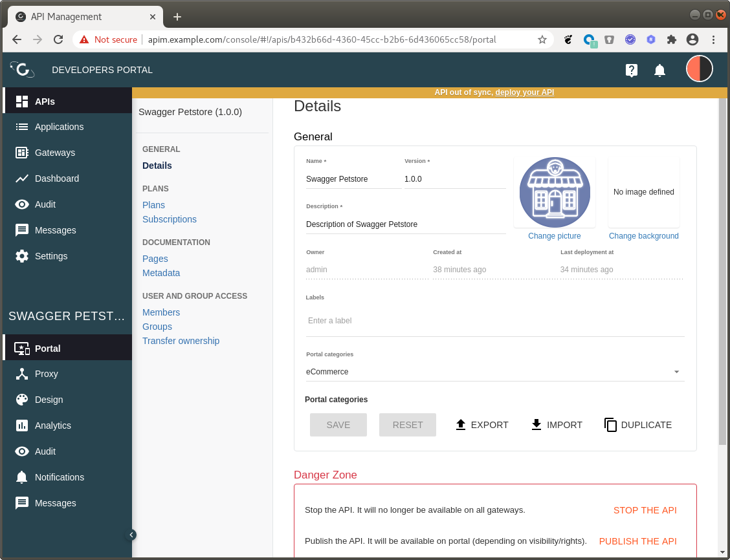730x560 pixels.
Task: Open the Portal categories dropdown
Action: (x=676, y=371)
